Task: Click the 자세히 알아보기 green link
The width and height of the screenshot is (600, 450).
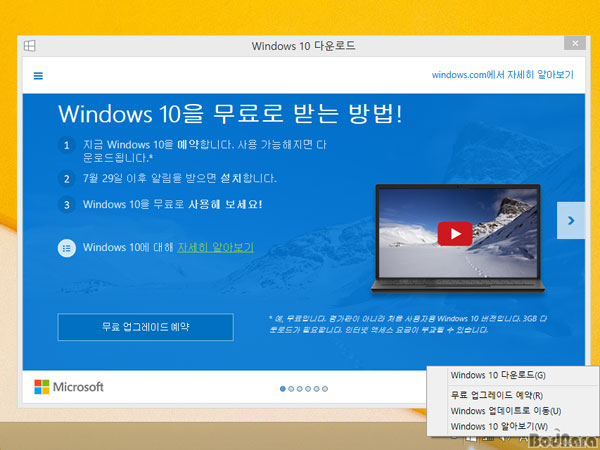Action: coord(215,247)
